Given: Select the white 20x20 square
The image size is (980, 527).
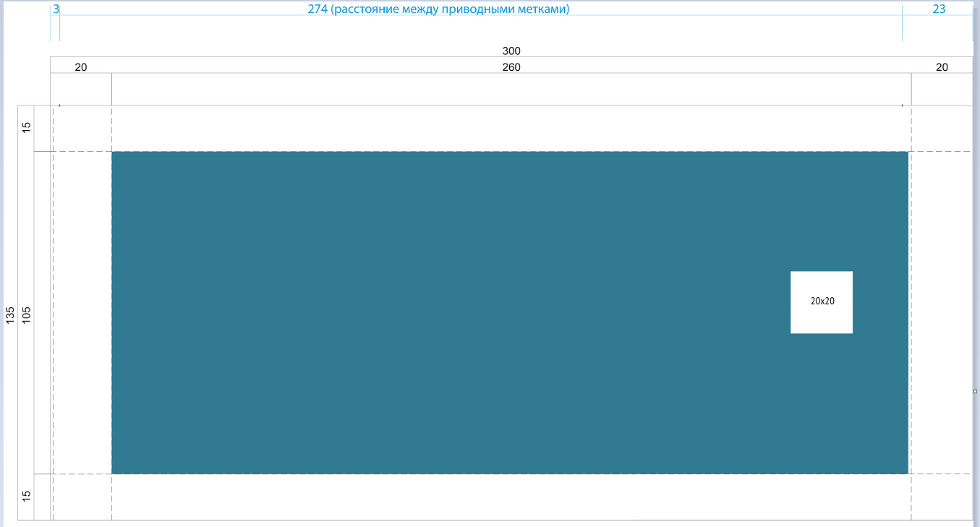Looking at the screenshot, I should [821, 286].
